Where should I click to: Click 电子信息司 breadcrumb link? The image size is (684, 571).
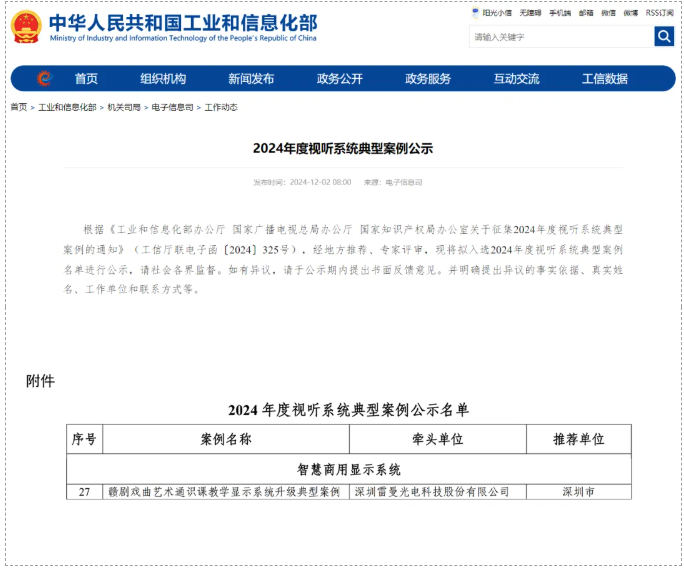click(x=172, y=107)
